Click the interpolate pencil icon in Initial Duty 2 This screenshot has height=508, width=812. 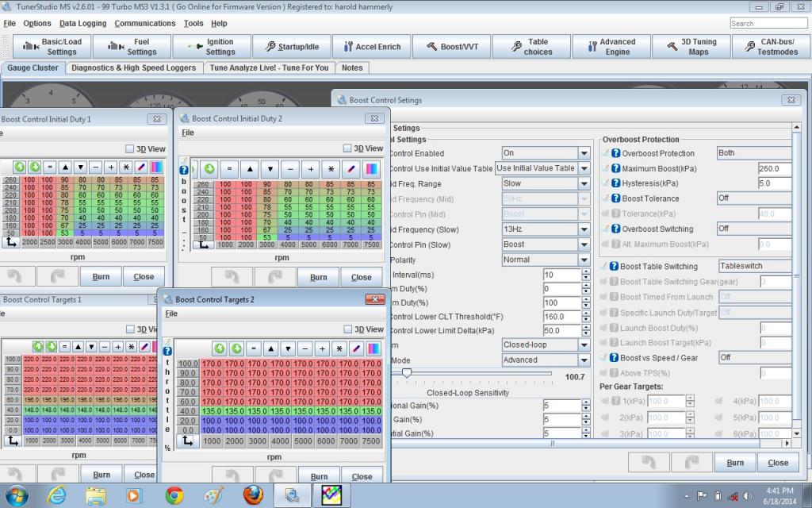pos(351,169)
